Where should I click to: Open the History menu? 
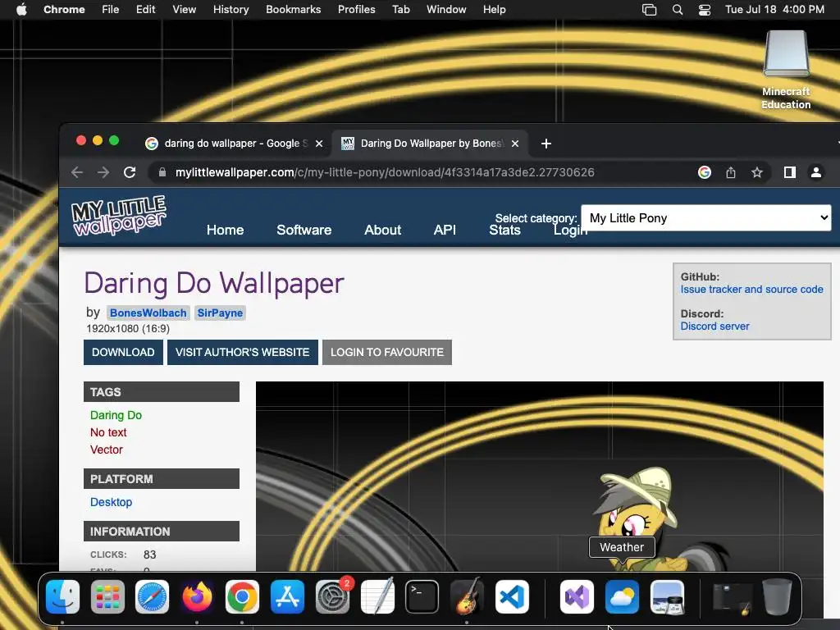click(x=231, y=10)
